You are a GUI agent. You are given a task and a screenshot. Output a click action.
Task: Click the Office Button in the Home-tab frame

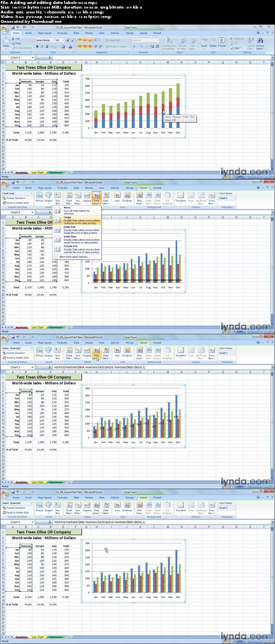tap(5, 29)
